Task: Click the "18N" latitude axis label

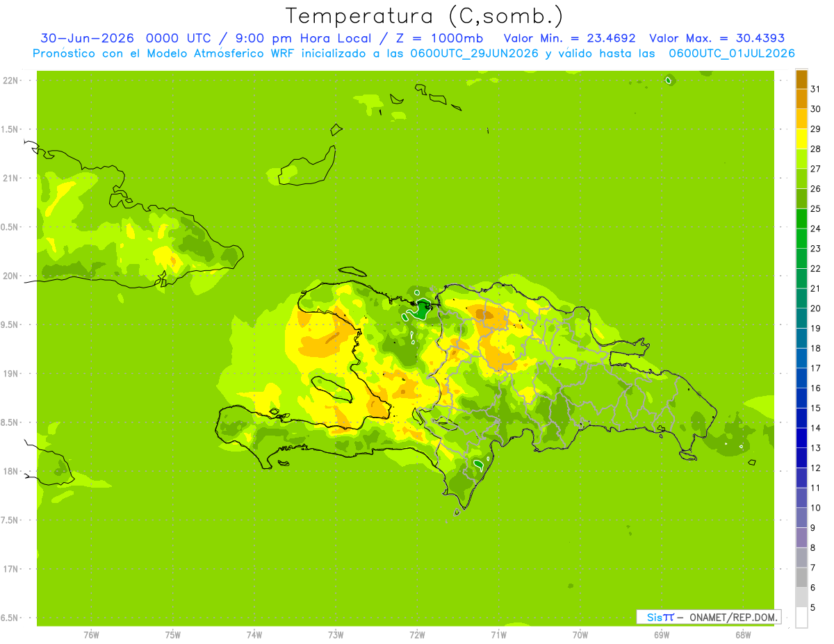Action: tap(10, 471)
